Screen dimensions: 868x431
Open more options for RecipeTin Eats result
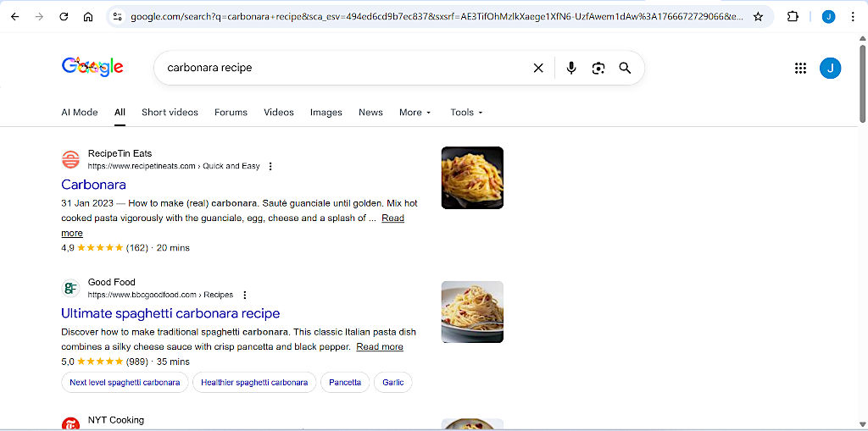pyautogui.click(x=270, y=166)
